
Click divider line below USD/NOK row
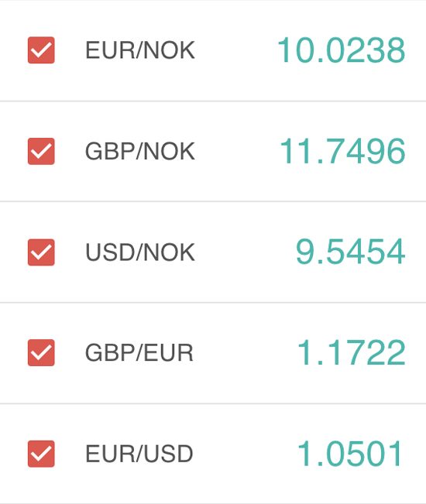[x=213, y=303]
